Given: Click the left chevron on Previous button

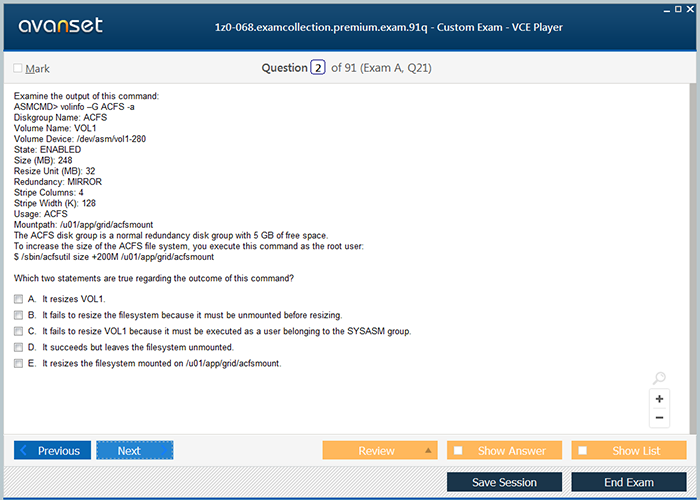Looking at the screenshot, I should (24, 450).
